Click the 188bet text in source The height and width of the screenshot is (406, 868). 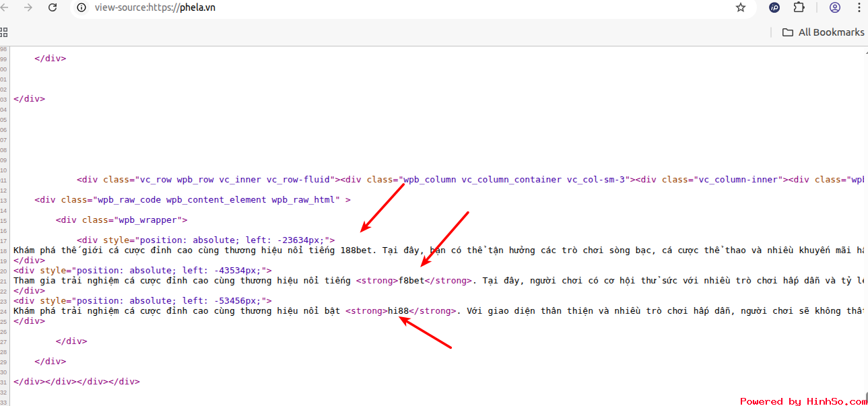tap(356, 250)
